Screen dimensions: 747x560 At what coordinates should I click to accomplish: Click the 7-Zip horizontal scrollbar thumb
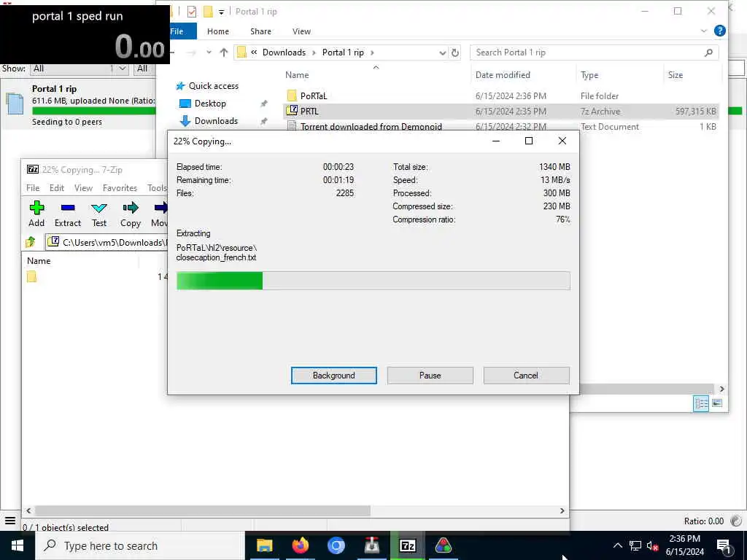[x=203, y=510]
